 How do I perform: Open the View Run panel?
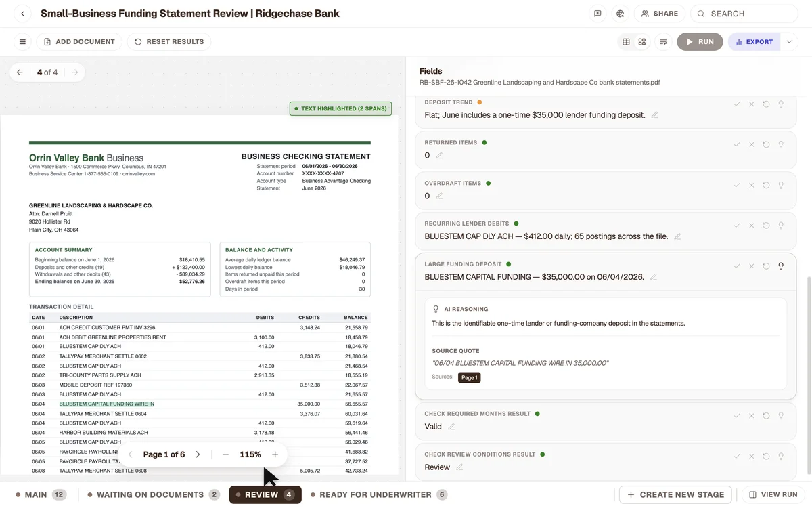(773, 495)
